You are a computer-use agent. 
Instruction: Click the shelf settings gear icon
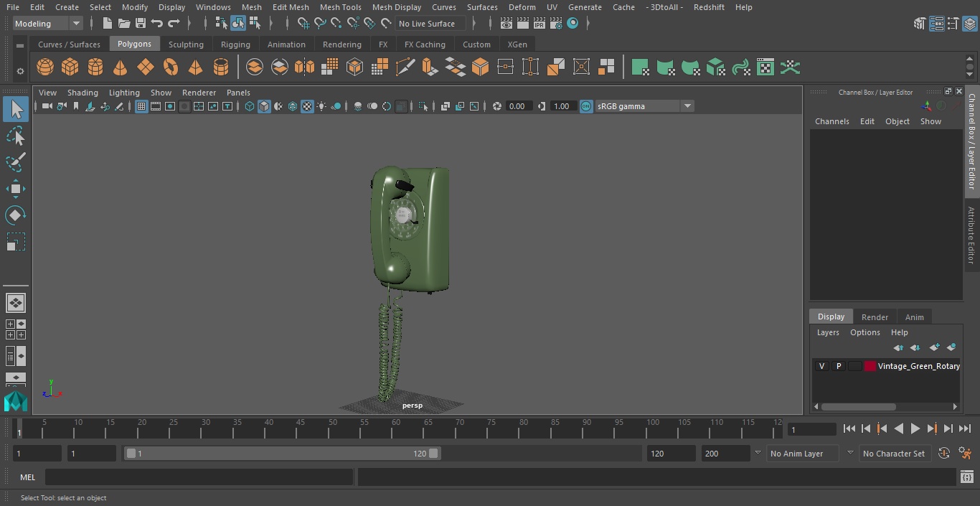(x=20, y=71)
